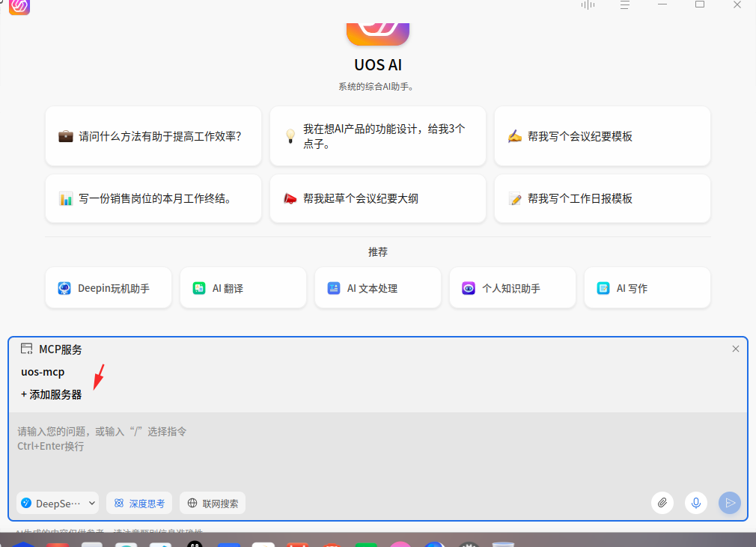
Task: Open the hamburger main menu
Action: click(x=625, y=4)
